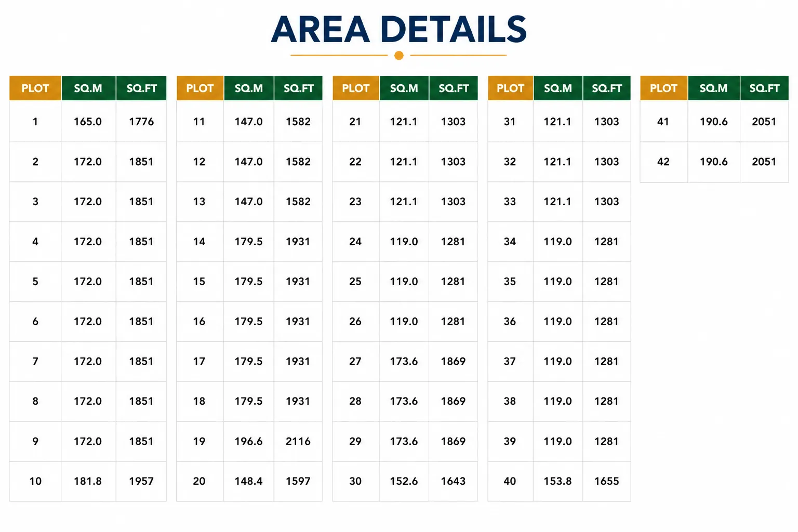
Task: Click PLOT header above plot 41
Action: pyautogui.click(x=663, y=88)
